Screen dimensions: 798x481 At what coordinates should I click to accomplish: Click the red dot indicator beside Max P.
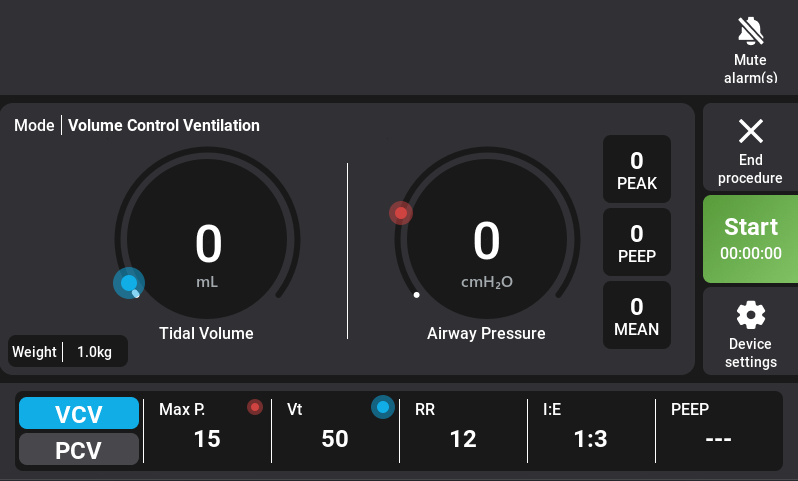click(x=255, y=407)
